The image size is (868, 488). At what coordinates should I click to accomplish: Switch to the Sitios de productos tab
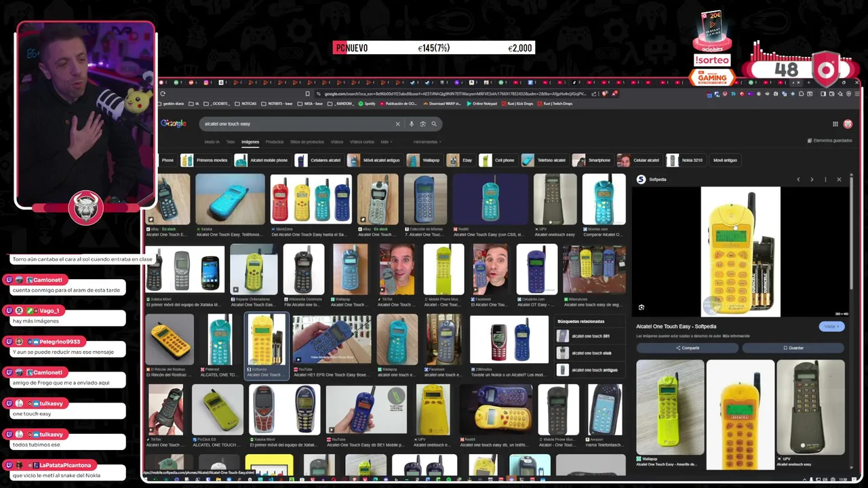pos(307,142)
